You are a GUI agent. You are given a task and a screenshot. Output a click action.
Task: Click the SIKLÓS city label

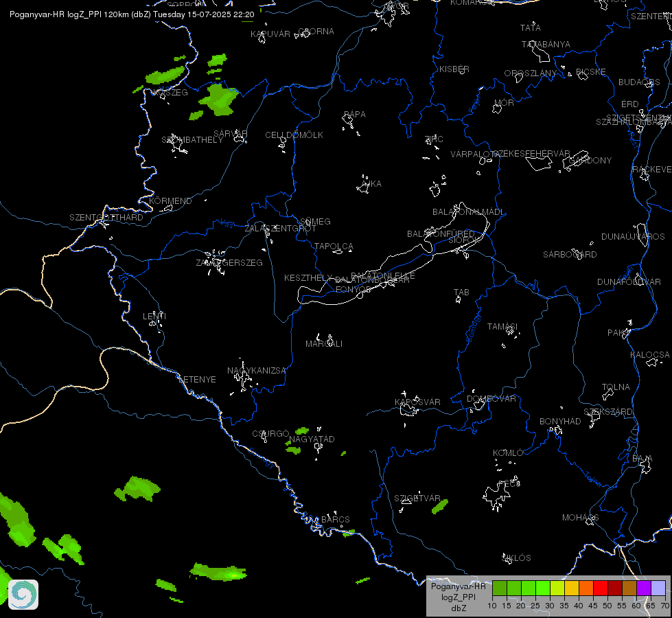click(x=516, y=558)
